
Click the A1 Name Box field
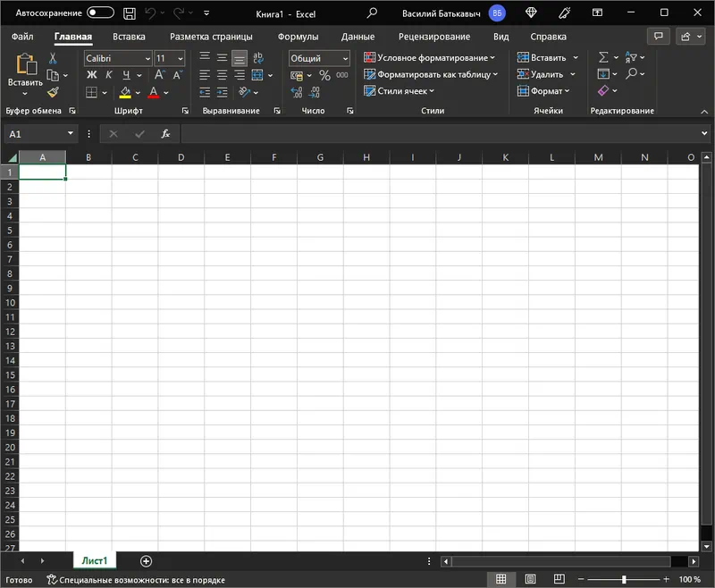(x=34, y=134)
